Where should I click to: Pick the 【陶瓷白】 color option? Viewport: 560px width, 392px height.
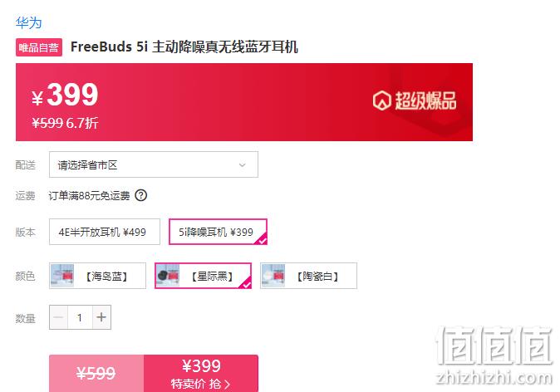(x=308, y=276)
